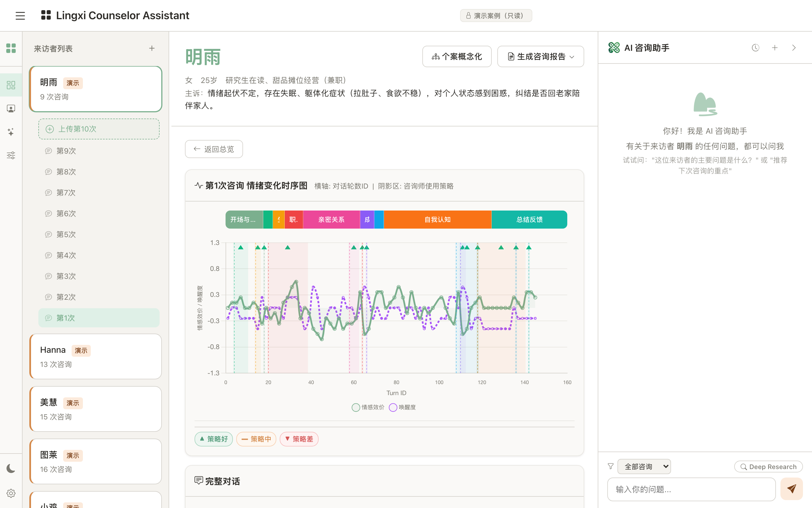Viewport: 812px width, 508px height.
Task: View AI assistant chat history clock
Action: click(756, 48)
